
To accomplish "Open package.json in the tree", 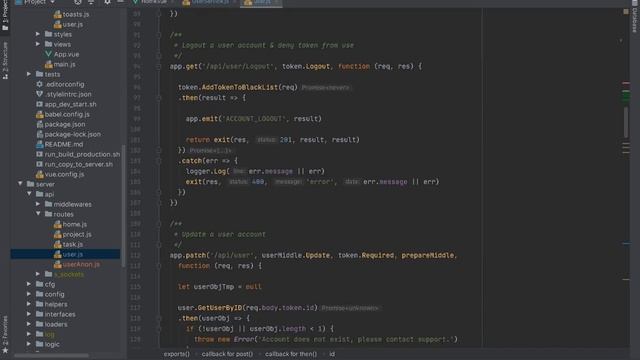I will pos(60,124).
